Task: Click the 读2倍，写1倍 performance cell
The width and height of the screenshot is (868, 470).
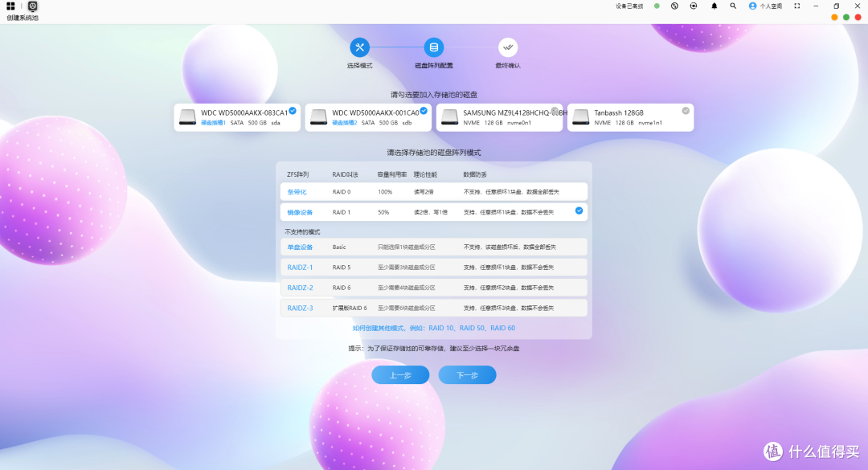Action: [x=431, y=212]
